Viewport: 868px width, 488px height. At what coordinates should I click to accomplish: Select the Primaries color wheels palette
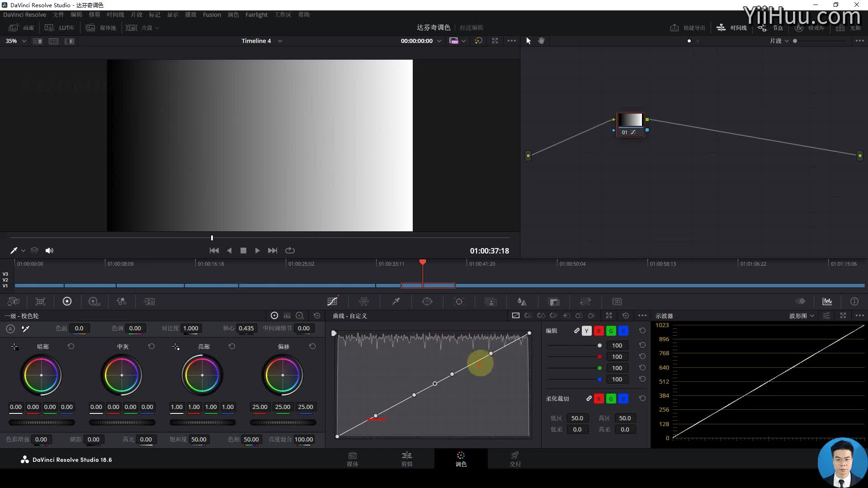coord(67,301)
